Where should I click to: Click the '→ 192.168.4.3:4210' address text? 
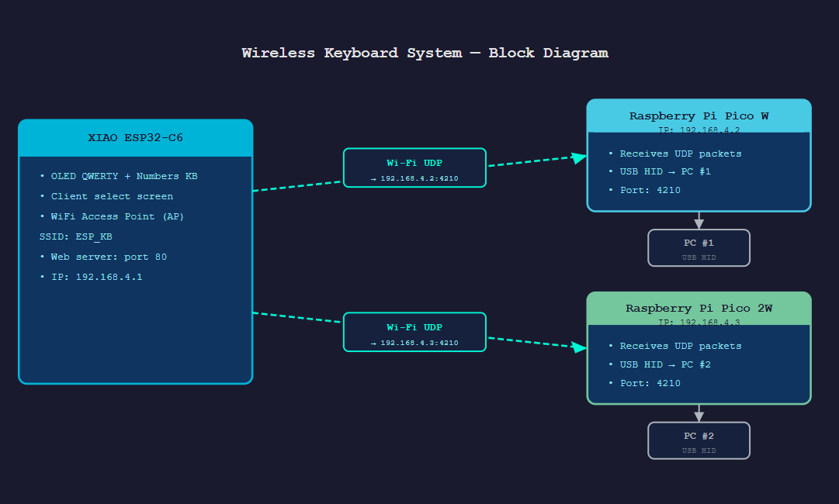[414, 343]
